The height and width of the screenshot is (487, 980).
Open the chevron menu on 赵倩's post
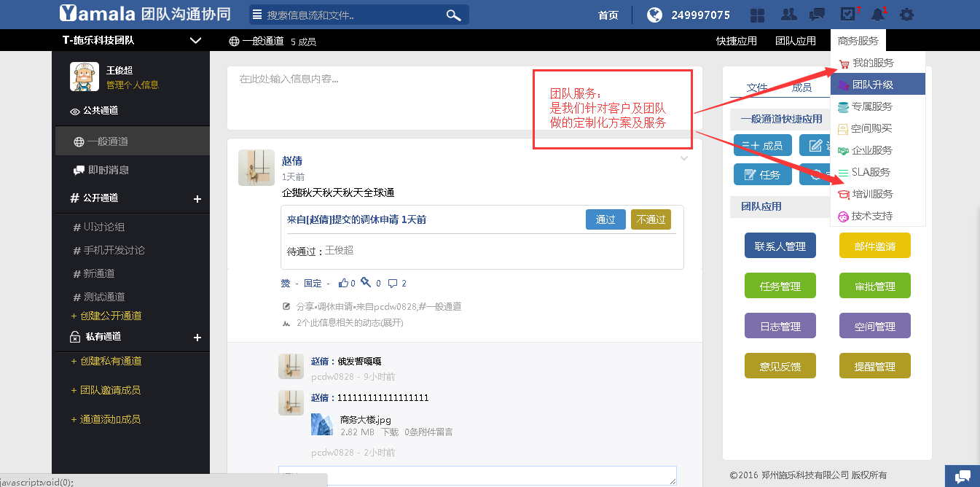pos(683,158)
